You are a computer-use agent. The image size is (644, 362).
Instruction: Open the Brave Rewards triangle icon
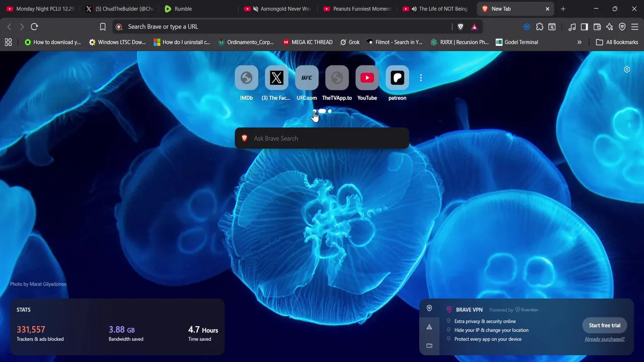[x=474, y=27]
